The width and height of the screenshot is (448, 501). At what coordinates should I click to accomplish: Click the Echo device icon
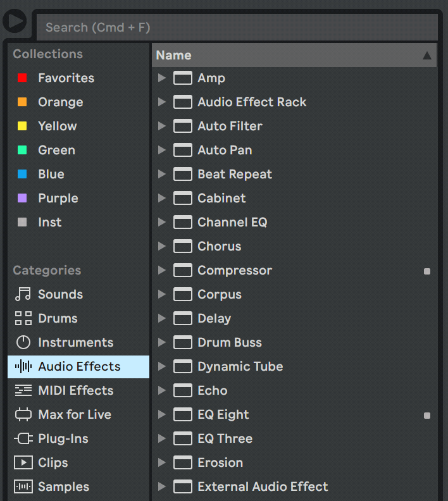pyautogui.click(x=183, y=390)
